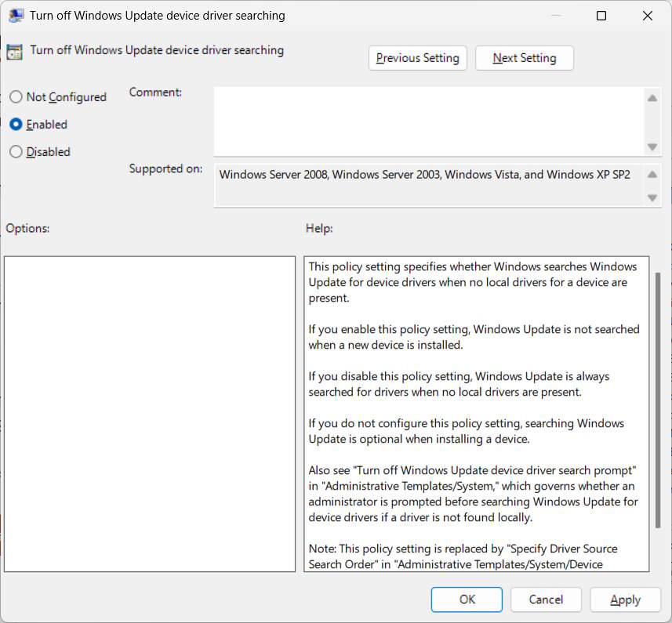Click the policy setting icon in the title bar
Viewport: 672px width, 623px height.
tap(16, 15)
